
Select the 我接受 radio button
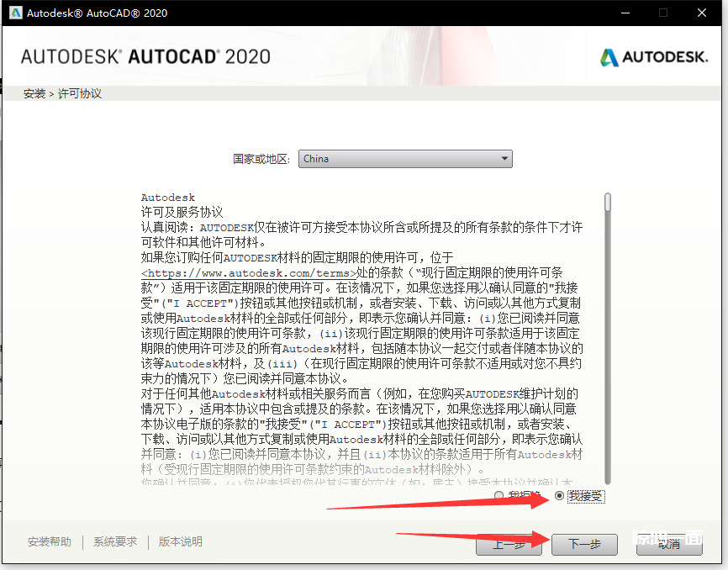pos(560,496)
